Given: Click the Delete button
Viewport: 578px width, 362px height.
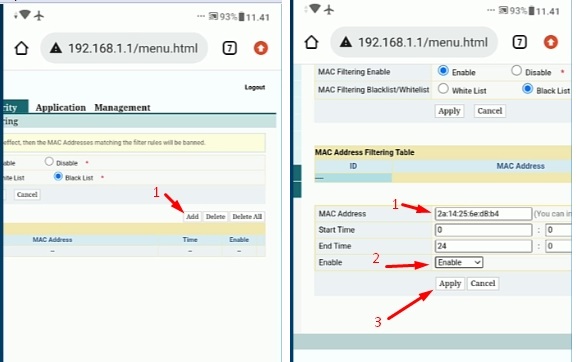Looking at the screenshot, I should pos(215,217).
